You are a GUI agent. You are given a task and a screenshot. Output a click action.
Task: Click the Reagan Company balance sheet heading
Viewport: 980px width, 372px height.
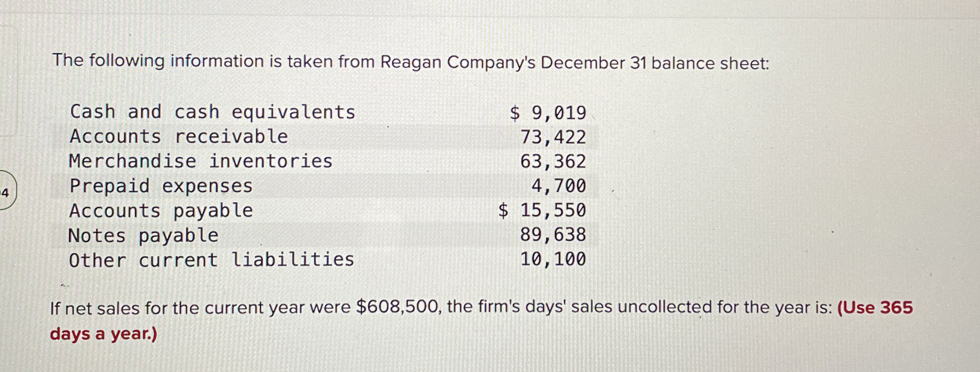coord(410,62)
